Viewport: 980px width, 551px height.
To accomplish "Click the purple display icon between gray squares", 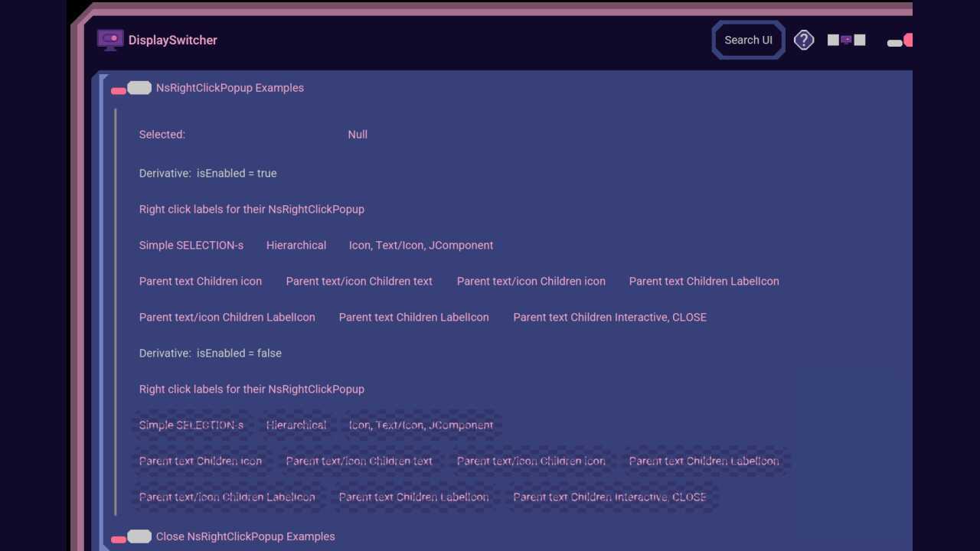I will click(x=846, y=40).
